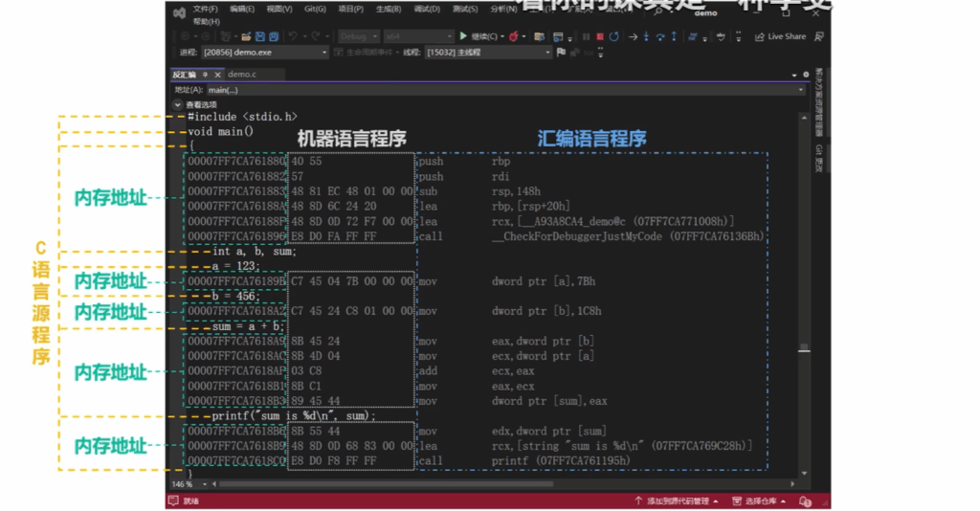
Task: Click the code line 'a = 123;'
Action: point(235,266)
